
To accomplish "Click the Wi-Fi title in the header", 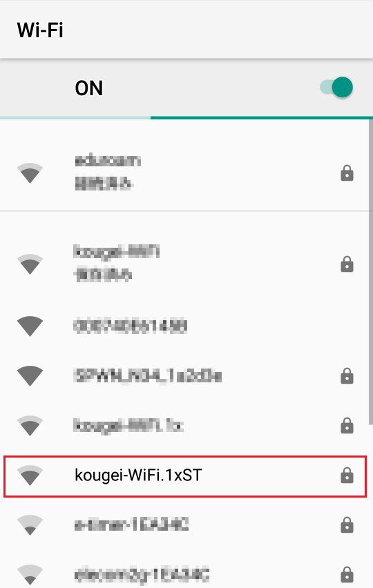I will coord(40,30).
